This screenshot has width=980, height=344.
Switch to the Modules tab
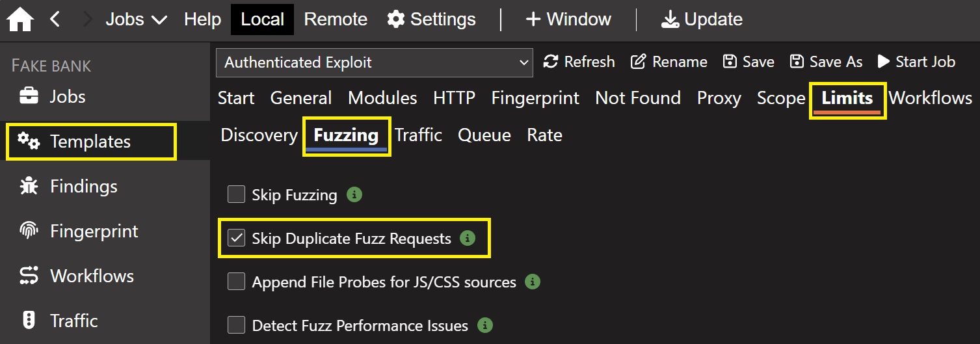pos(382,98)
